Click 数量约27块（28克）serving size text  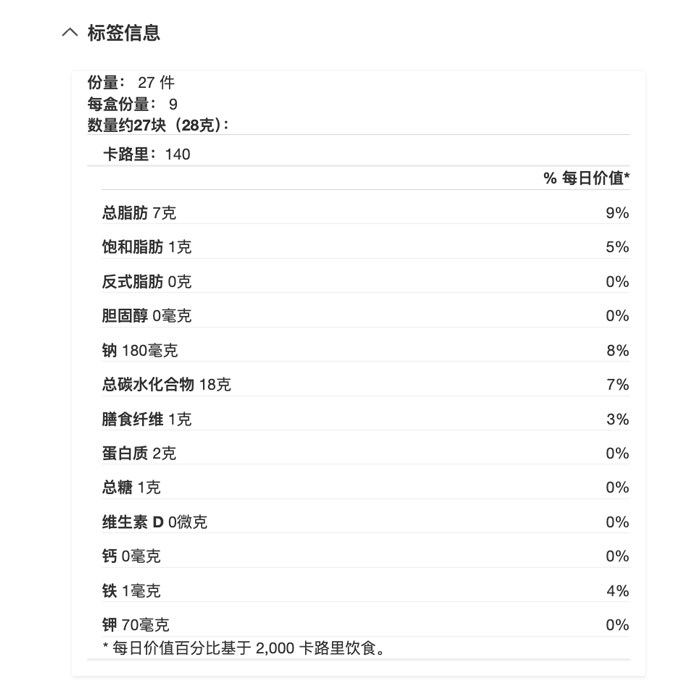158,125
